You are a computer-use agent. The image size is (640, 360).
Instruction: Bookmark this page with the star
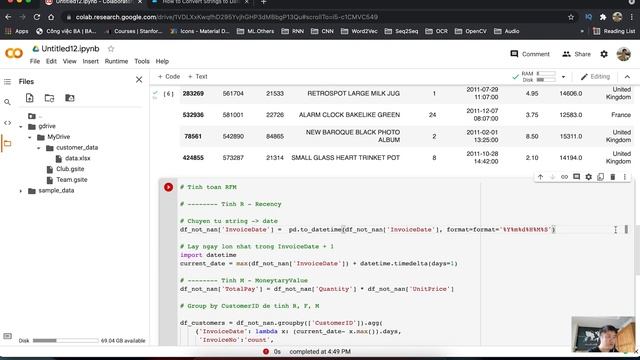pyautogui.click(x=571, y=17)
